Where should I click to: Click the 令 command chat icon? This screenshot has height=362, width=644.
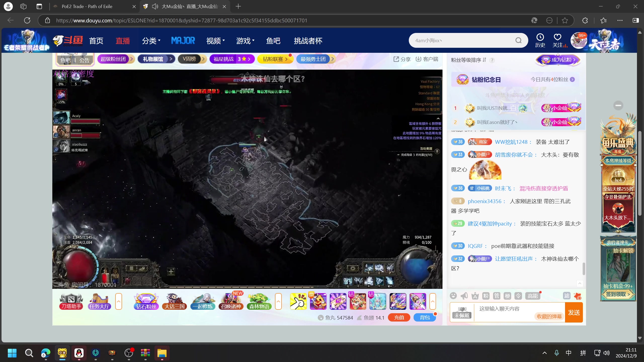click(x=518, y=296)
